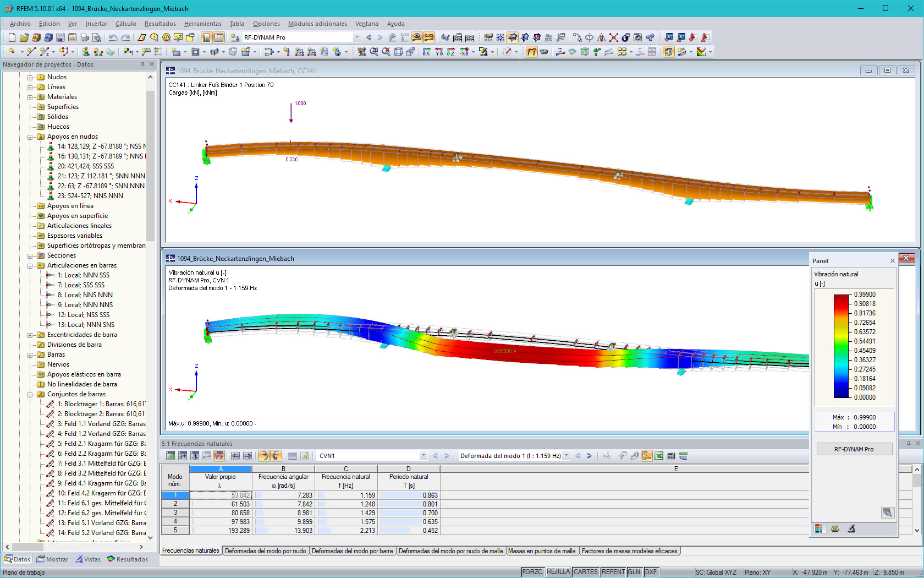Open the RF-DYNAM Pro export to Excel icon

click(x=658, y=456)
